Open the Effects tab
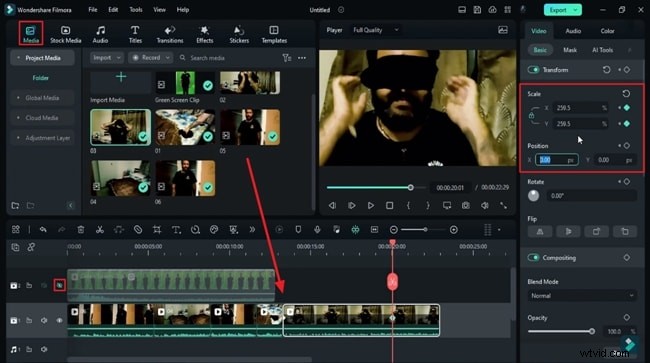650x363 pixels. 204,34
